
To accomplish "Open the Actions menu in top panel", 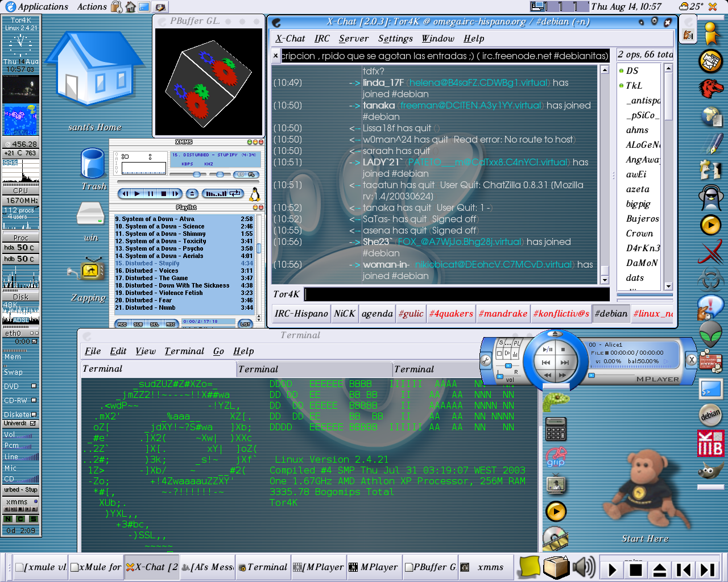I will click(x=92, y=7).
